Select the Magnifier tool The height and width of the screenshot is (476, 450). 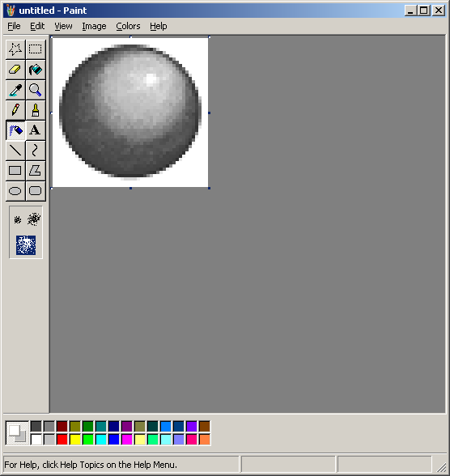click(36, 90)
